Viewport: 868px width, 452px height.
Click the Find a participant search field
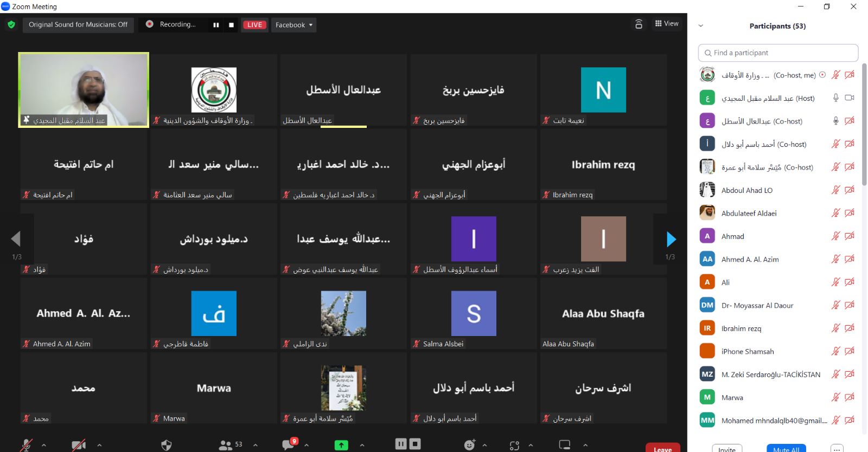[778, 53]
